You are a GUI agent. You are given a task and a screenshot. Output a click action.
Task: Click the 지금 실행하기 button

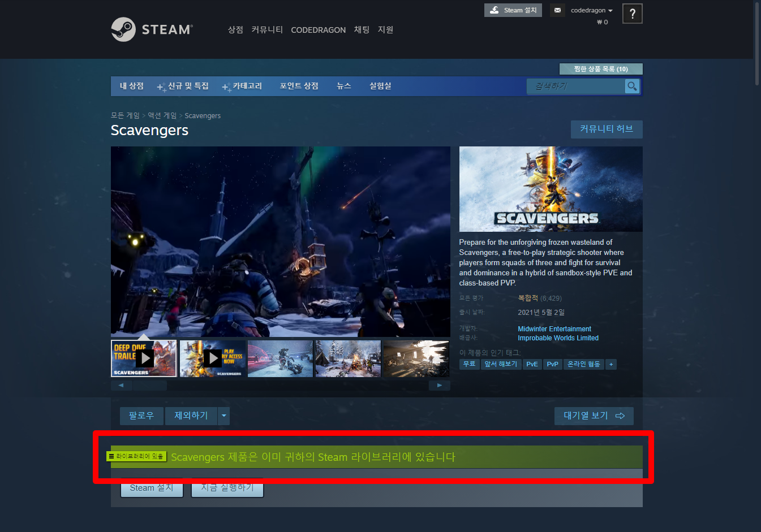point(227,488)
